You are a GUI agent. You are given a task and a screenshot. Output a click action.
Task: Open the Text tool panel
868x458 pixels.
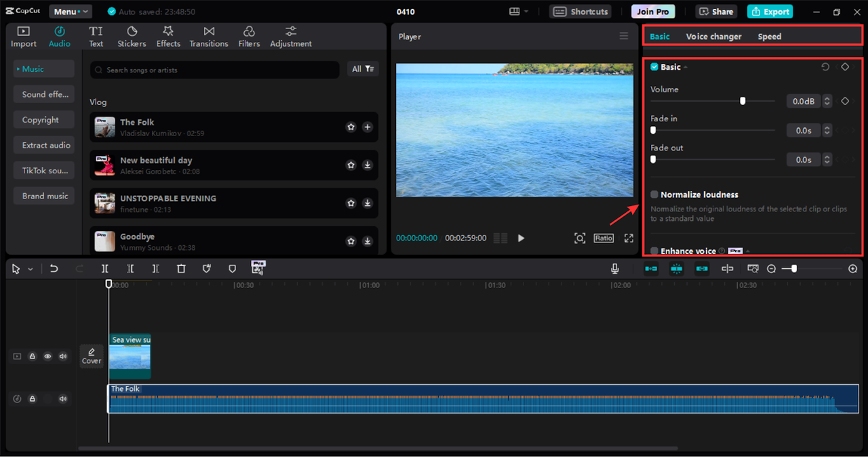[x=96, y=37]
